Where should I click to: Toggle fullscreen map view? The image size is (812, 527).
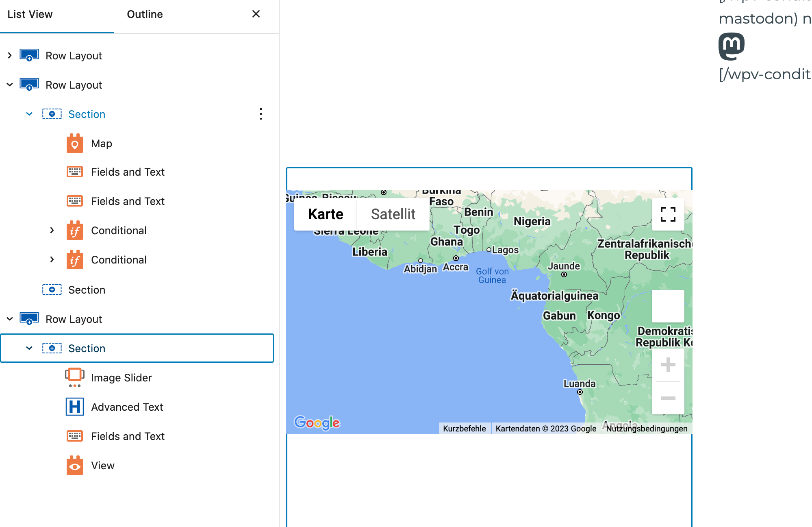click(x=668, y=214)
